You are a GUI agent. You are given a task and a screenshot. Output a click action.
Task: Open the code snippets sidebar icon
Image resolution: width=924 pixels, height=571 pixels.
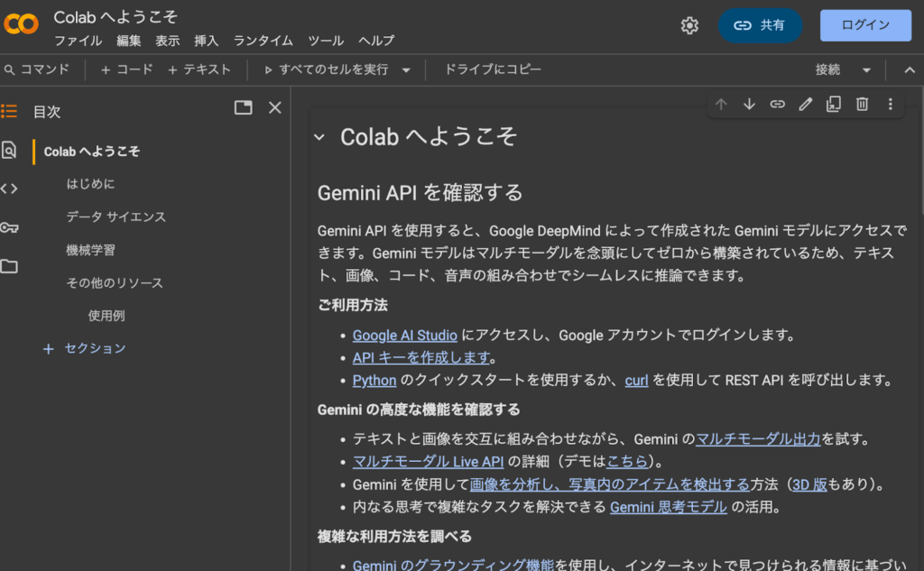[x=9, y=189]
